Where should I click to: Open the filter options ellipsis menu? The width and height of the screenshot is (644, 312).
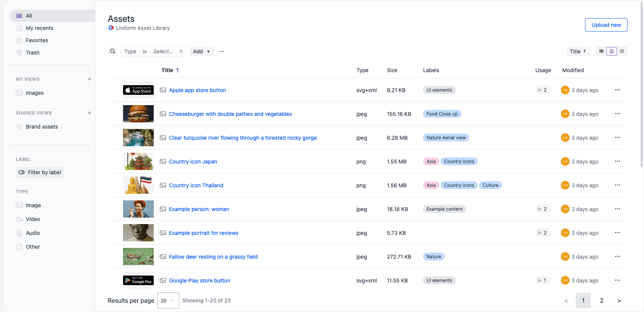click(222, 51)
